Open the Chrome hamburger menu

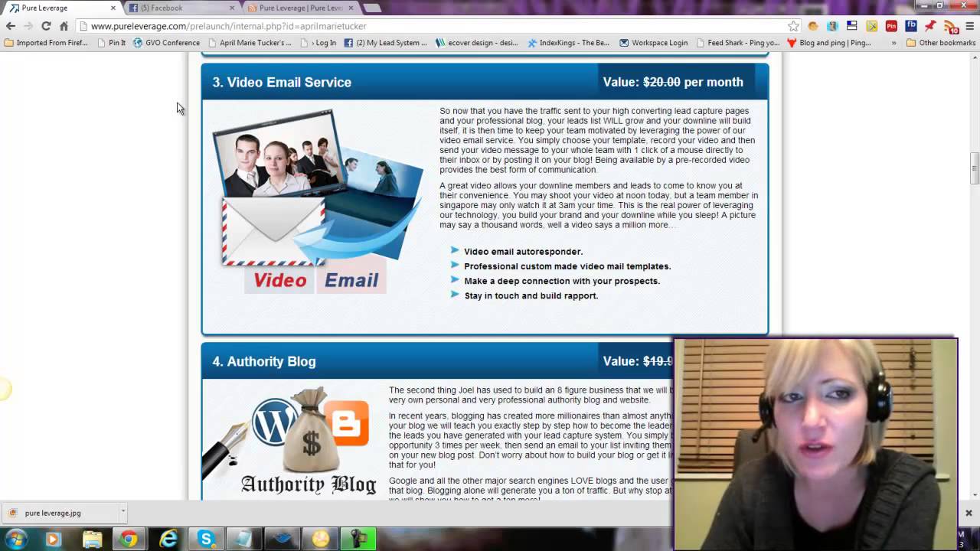point(970,26)
